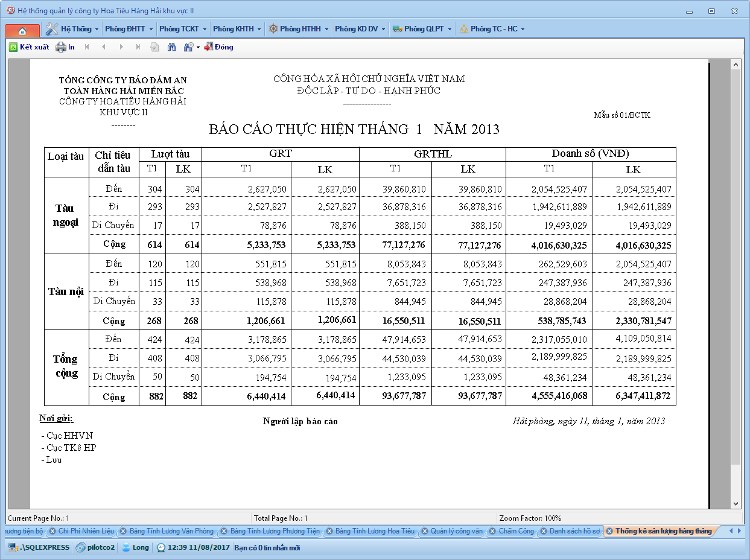This screenshot has width=750, height=560.
Task: Open the zoom binoculars tool
Action: (188, 47)
